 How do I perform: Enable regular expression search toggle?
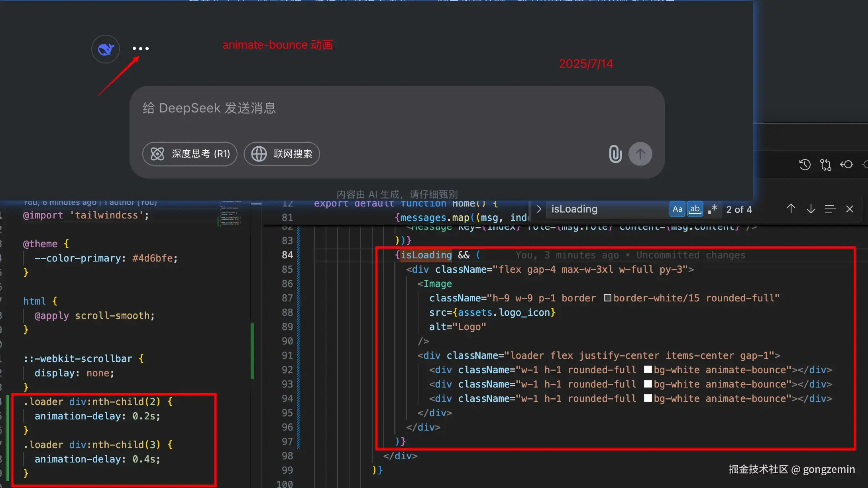click(x=712, y=209)
